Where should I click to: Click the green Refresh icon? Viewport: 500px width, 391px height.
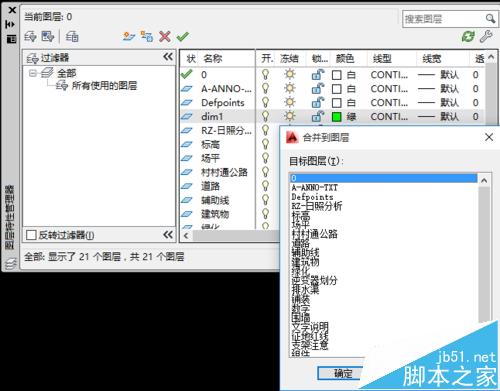[x=468, y=36]
